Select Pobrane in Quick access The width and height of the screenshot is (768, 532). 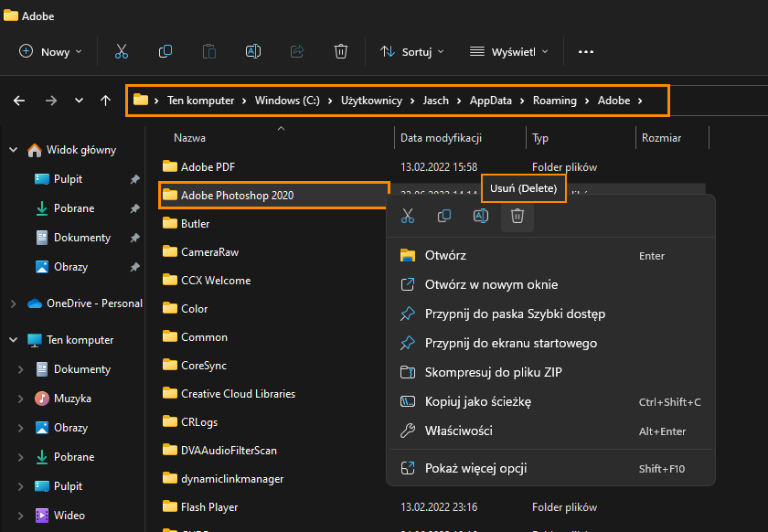click(x=74, y=208)
